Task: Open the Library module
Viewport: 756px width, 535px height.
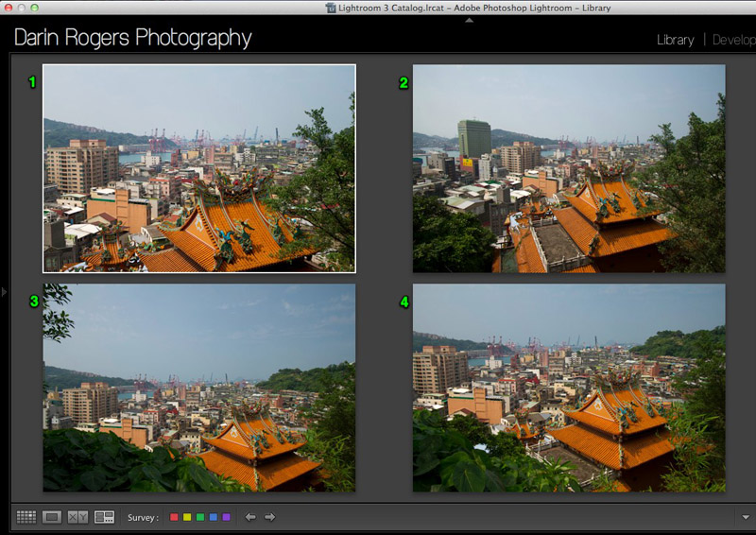Action: coord(675,40)
